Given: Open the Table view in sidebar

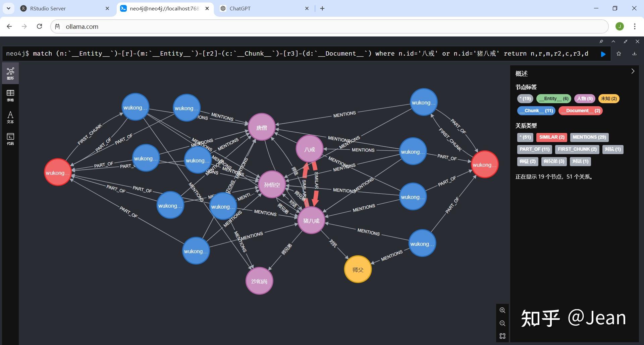Looking at the screenshot, I should [10, 95].
